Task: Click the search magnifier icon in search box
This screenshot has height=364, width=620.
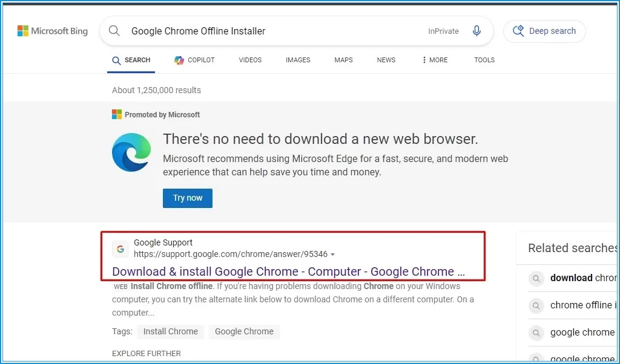Action: point(114,30)
